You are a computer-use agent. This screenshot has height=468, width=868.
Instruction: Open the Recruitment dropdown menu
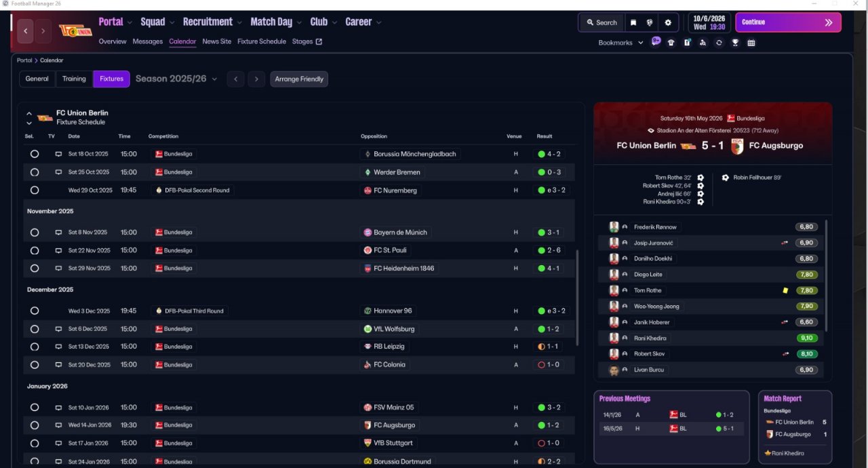coord(213,22)
